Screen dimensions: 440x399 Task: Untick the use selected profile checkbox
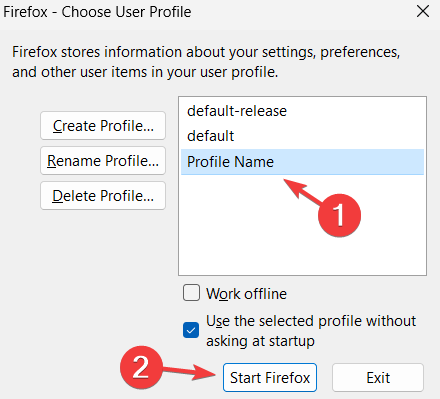(191, 330)
